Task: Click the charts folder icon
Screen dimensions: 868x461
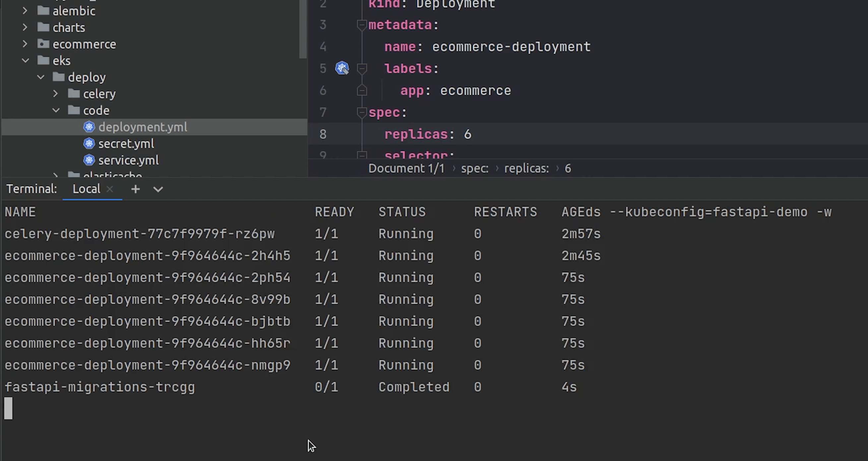Action: tap(43, 27)
